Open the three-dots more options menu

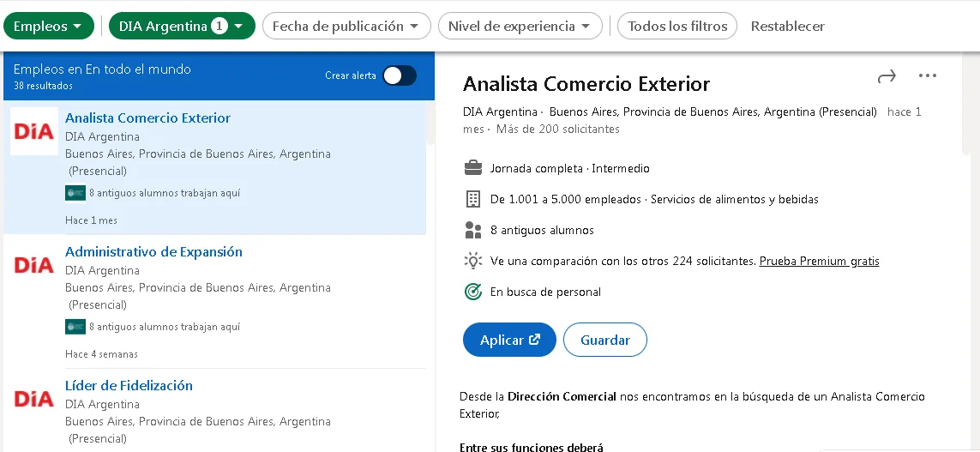928,75
